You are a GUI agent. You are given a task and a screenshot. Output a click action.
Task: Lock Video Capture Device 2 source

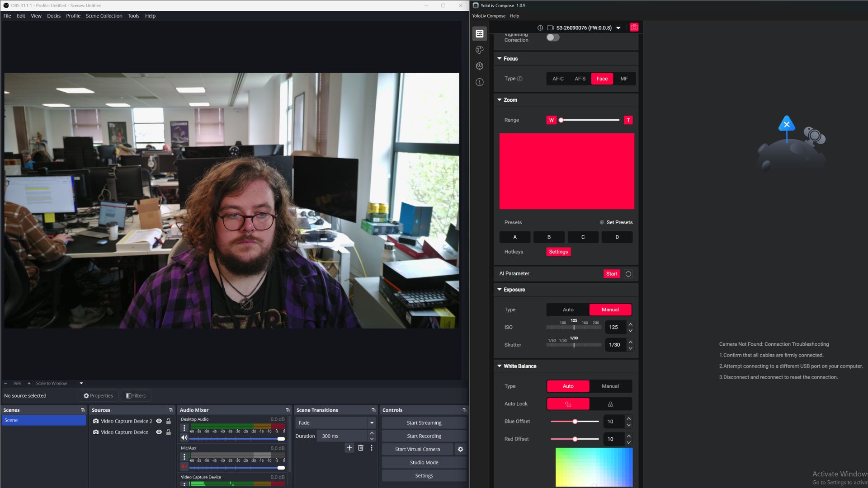pos(169,421)
